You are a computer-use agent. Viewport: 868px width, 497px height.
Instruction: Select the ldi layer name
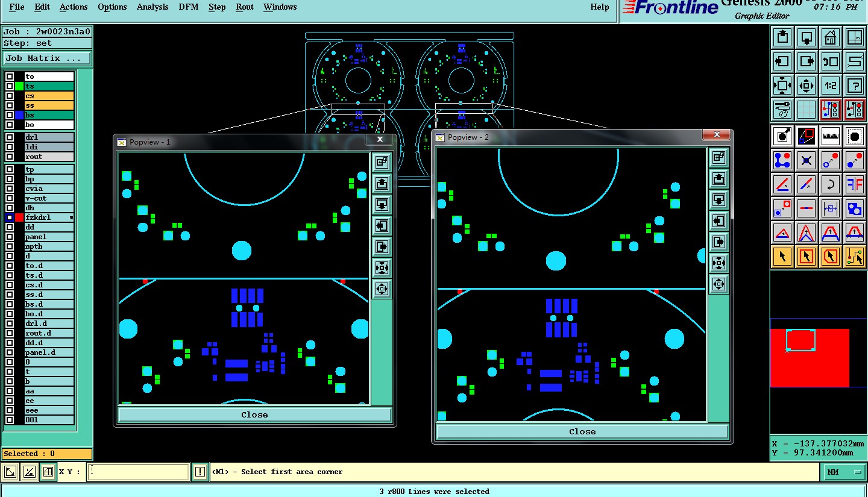coord(49,147)
